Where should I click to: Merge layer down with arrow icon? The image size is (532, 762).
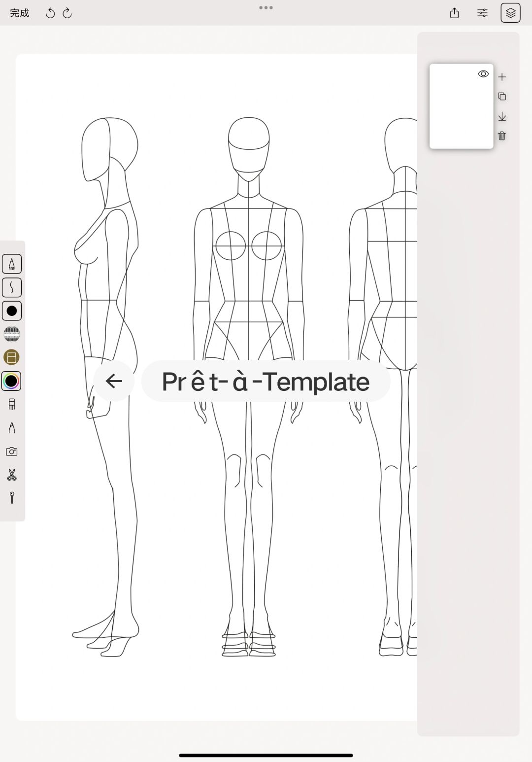[x=502, y=116]
